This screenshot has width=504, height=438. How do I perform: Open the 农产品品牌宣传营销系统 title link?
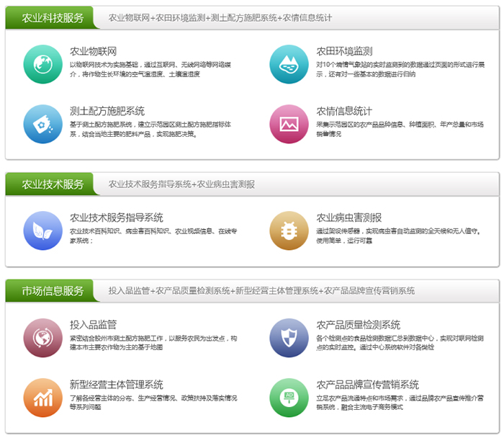(367, 385)
